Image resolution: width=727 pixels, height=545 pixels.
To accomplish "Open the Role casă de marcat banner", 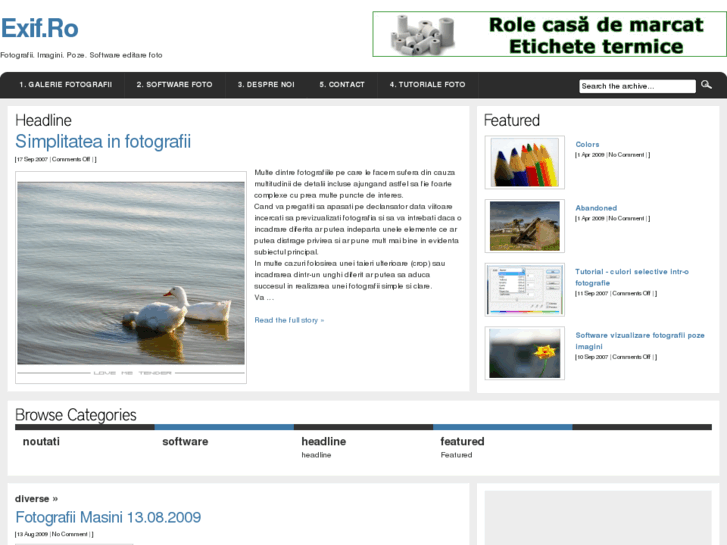I will [x=549, y=34].
